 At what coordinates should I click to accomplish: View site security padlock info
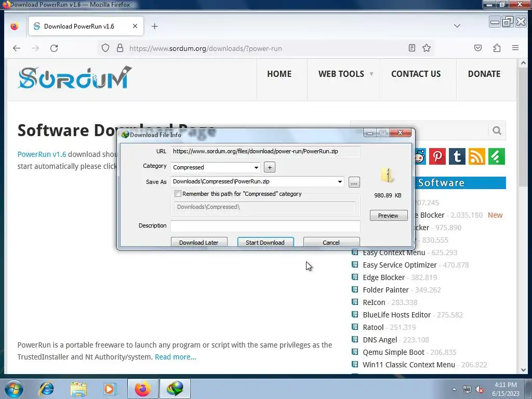click(120, 48)
